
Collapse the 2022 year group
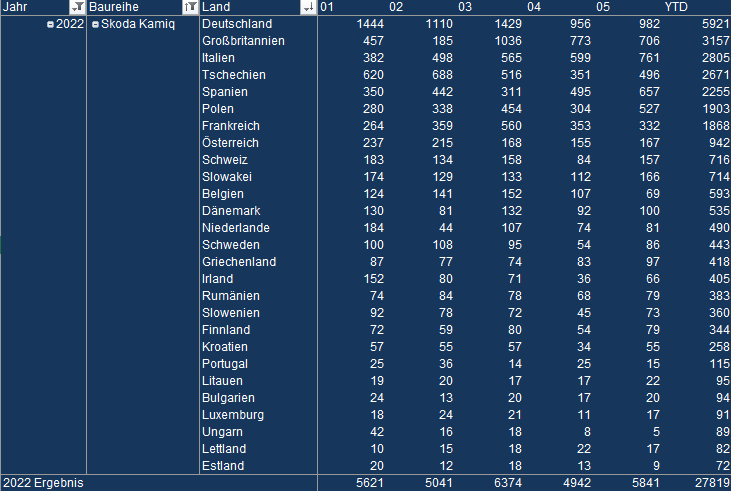pyautogui.click(x=50, y=24)
